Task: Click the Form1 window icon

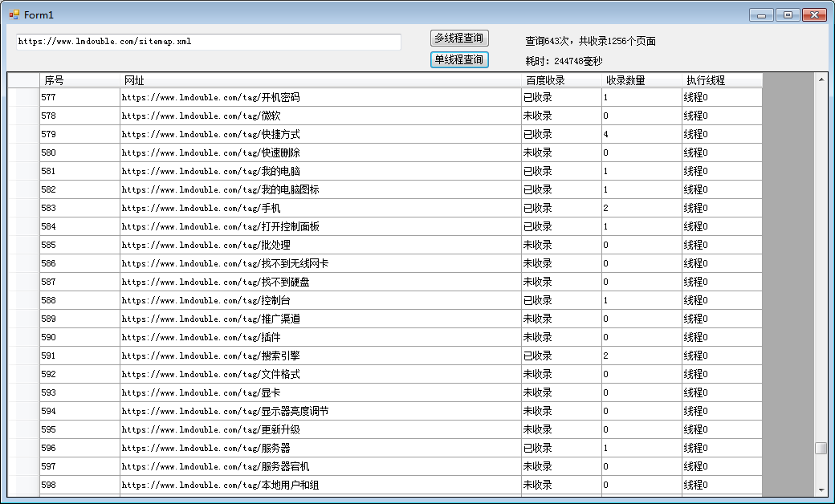Action: (14, 15)
